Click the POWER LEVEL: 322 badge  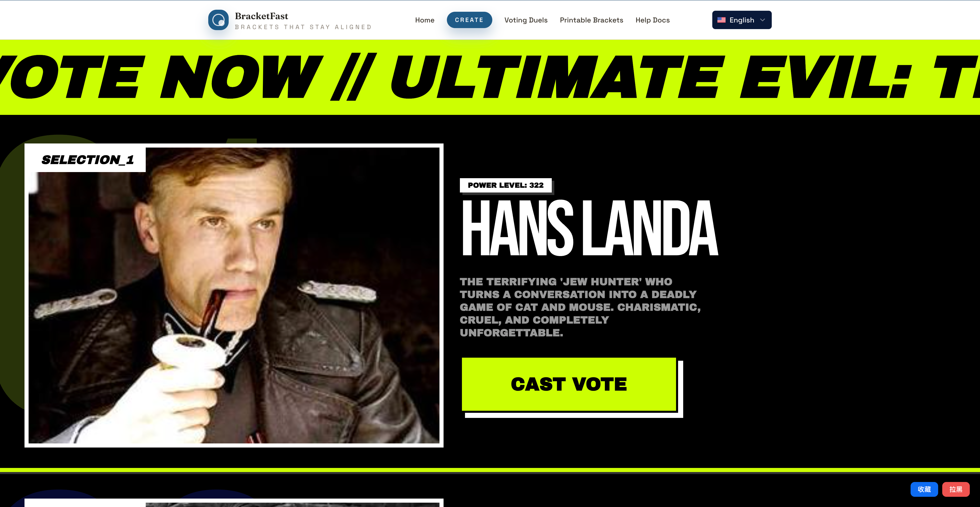506,185
